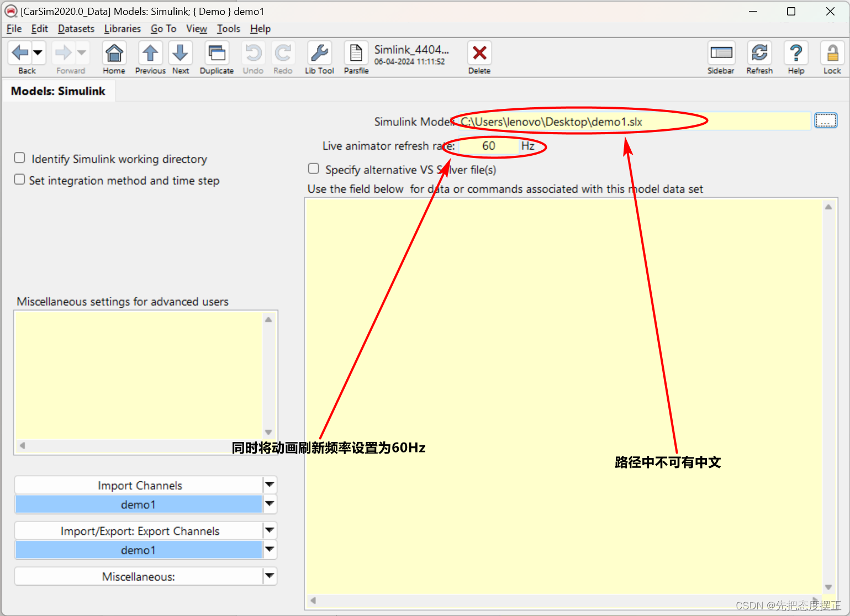Click scroll-down arrow in Miscellaneous settings box
This screenshot has height=616, width=850.
point(268,432)
